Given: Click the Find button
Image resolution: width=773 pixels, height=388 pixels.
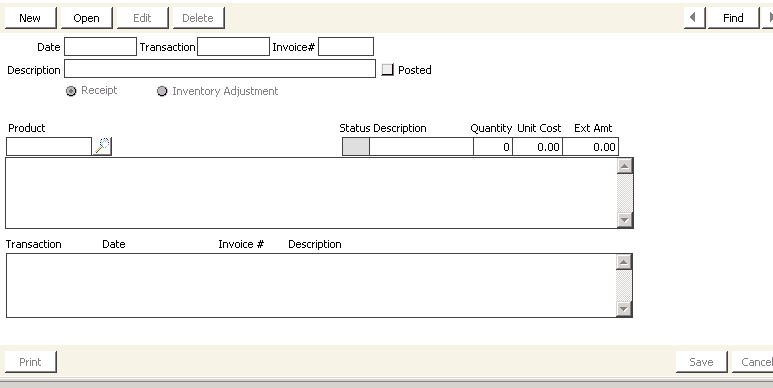Looking at the screenshot, I should [x=733, y=18].
